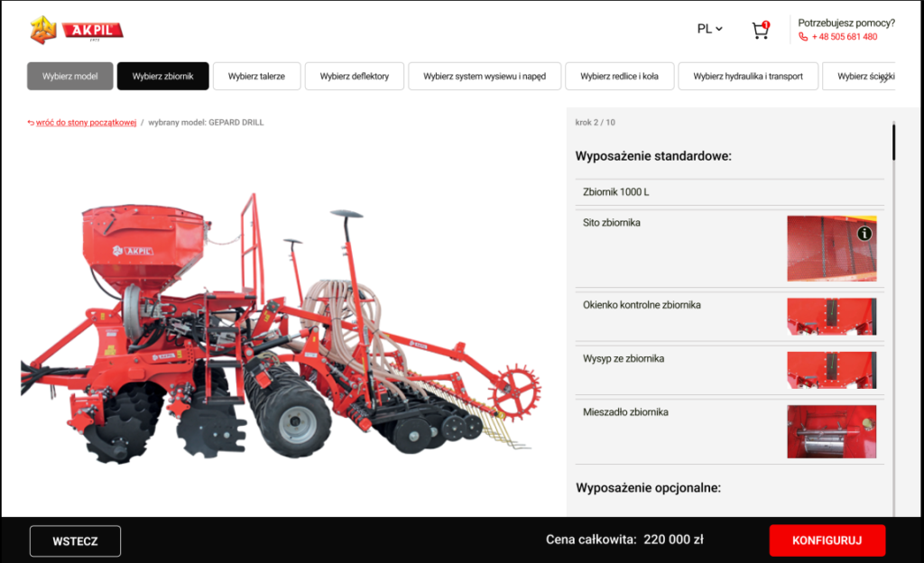Click the equipment panel vertical scrollbar
Screen dimensions: 924x563
point(893,143)
